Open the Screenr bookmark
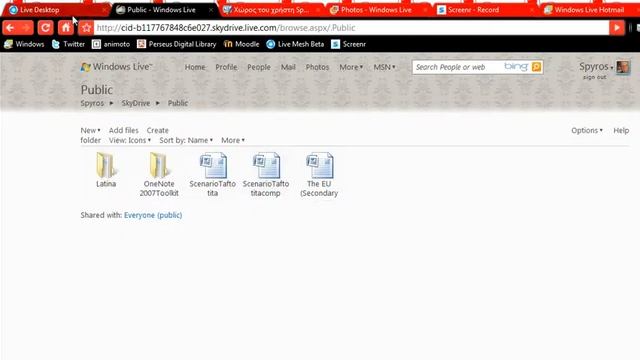This screenshot has height=360, width=640. click(x=349, y=44)
